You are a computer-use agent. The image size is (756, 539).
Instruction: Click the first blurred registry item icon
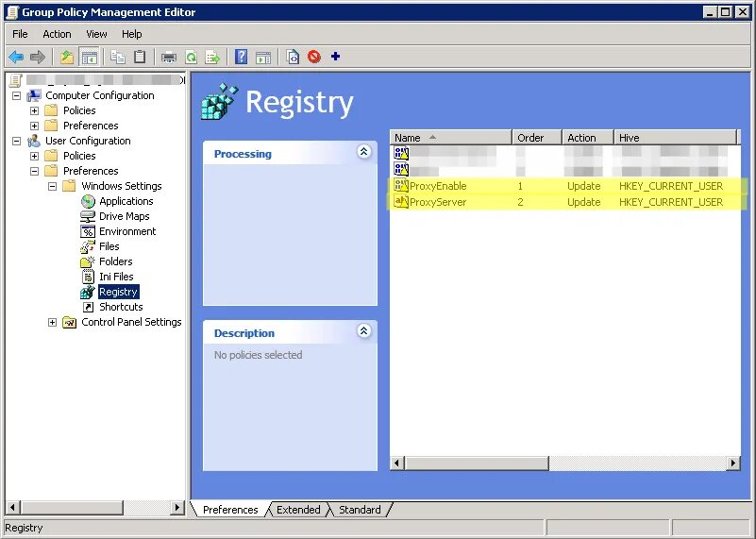point(401,153)
